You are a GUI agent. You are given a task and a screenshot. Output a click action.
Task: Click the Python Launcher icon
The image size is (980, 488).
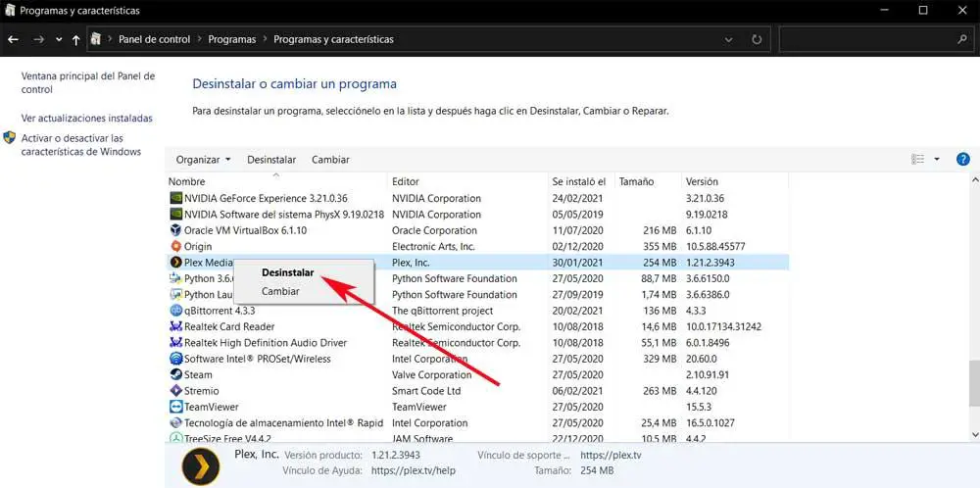tap(175, 294)
